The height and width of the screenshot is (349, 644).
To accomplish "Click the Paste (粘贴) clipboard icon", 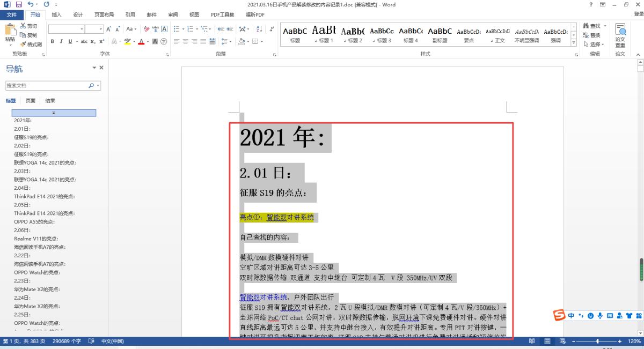I will coord(10,33).
